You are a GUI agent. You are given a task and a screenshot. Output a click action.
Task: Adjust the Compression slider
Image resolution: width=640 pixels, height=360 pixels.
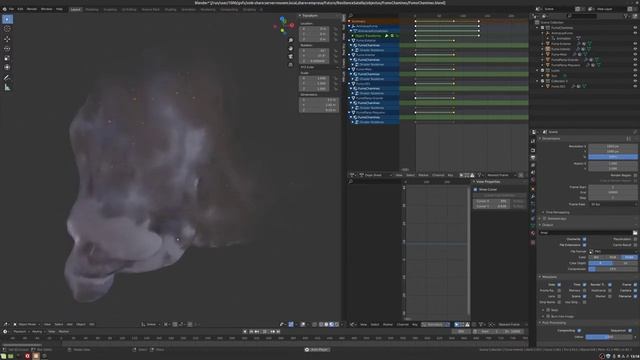(x=613, y=269)
